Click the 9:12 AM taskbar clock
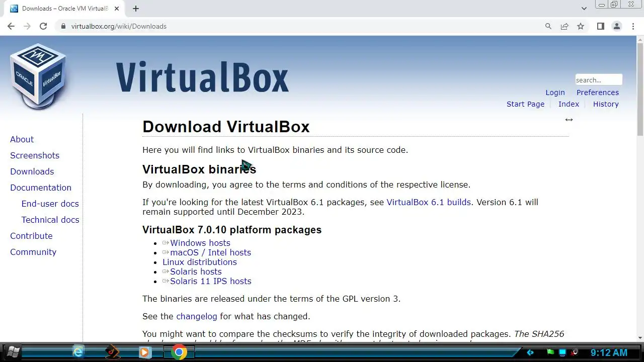 609,353
